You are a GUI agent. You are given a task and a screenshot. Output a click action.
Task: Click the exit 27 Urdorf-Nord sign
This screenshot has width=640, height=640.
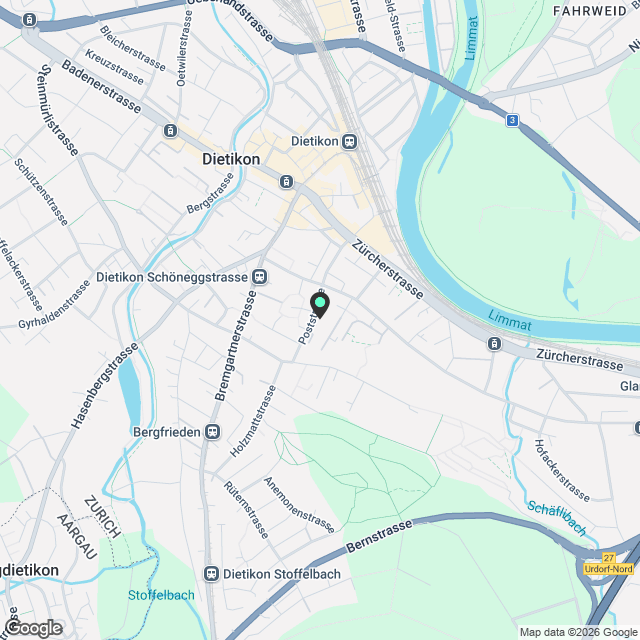coord(608,564)
